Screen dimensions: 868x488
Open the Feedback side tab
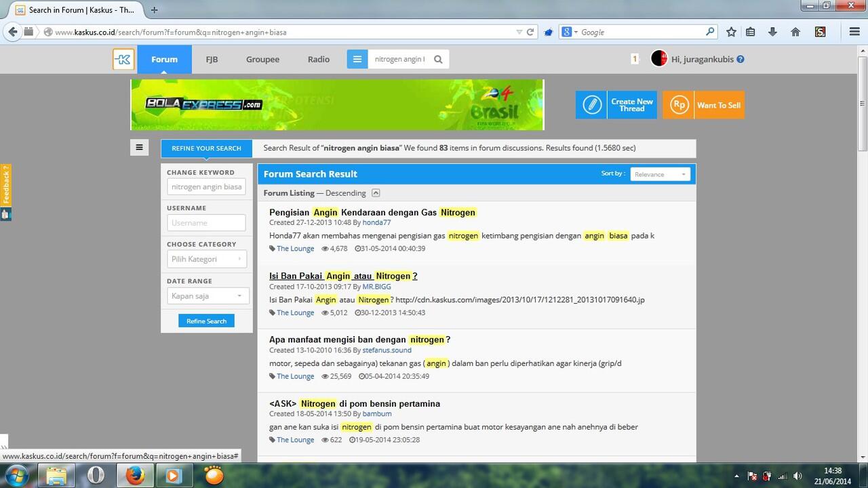pyautogui.click(x=5, y=185)
